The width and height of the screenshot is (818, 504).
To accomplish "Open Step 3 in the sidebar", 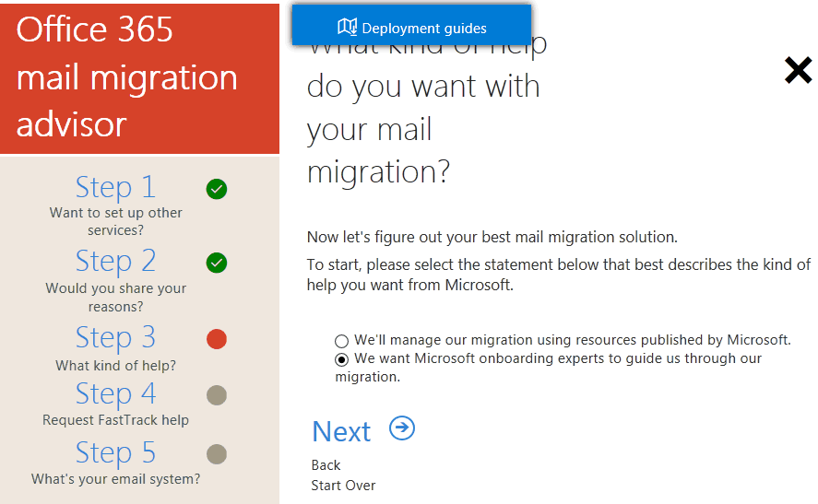I will (115, 337).
